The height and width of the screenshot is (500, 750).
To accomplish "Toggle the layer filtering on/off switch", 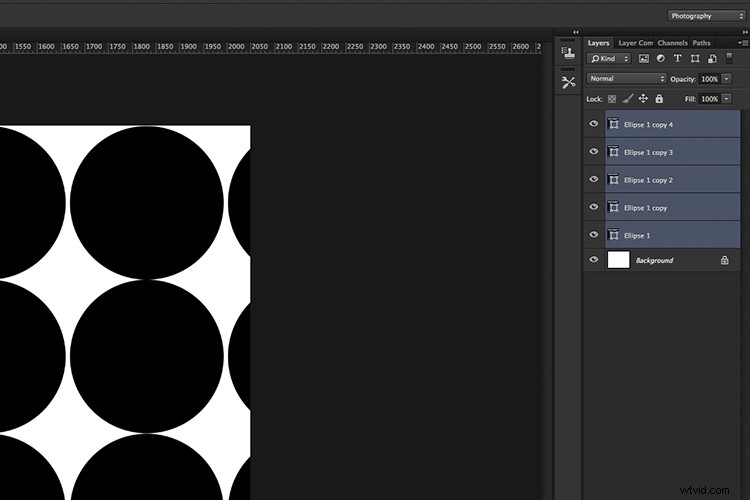I will (729, 58).
